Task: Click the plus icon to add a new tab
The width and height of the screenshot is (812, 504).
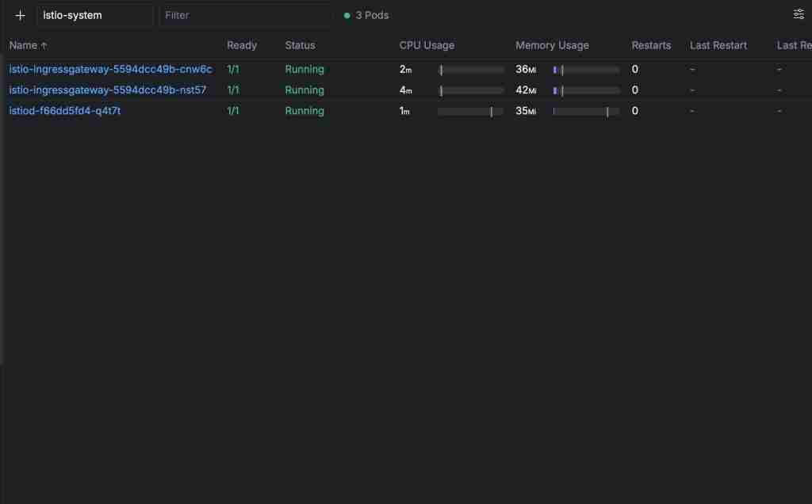Action: [20, 14]
